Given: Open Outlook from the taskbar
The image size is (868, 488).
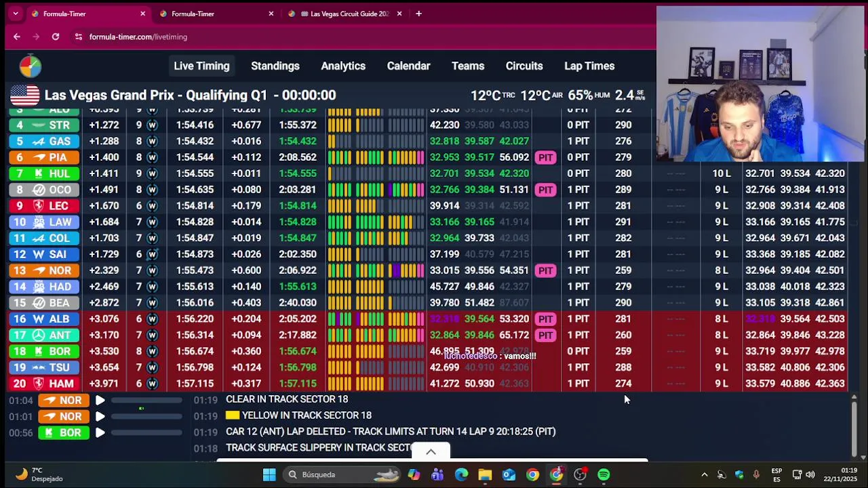Looking at the screenshot, I should point(509,474).
